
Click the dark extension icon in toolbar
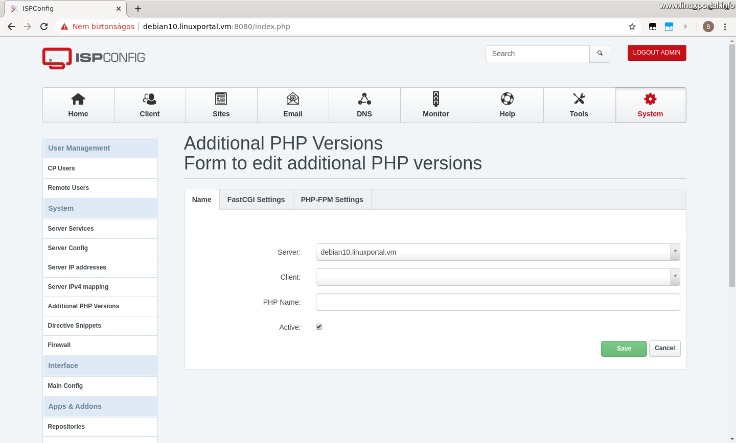click(x=652, y=27)
